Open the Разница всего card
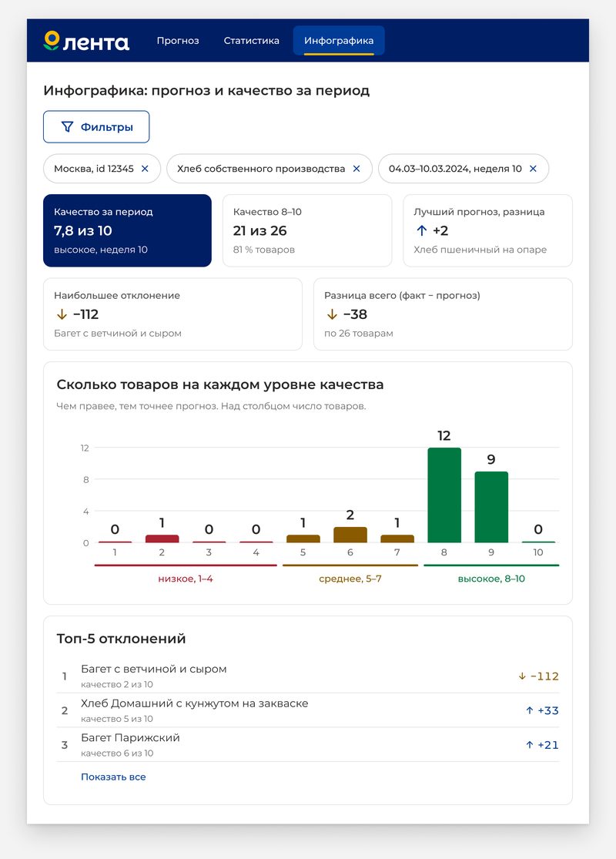 (443, 314)
